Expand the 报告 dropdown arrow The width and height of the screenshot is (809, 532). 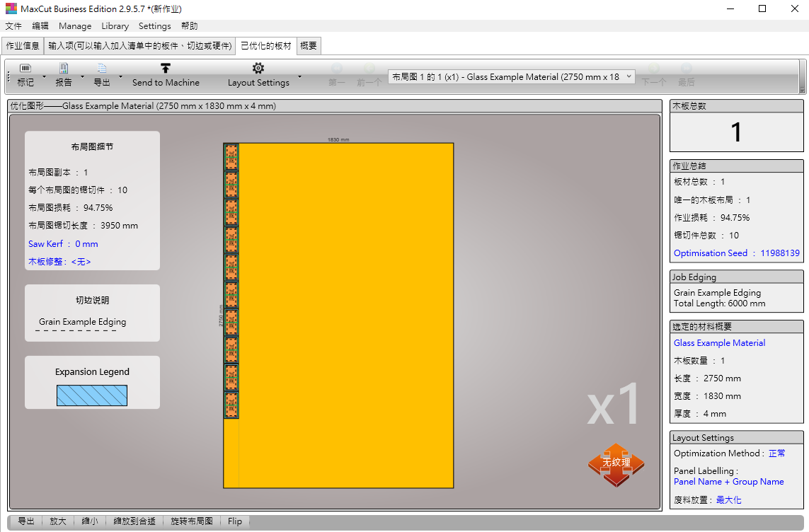coord(82,76)
